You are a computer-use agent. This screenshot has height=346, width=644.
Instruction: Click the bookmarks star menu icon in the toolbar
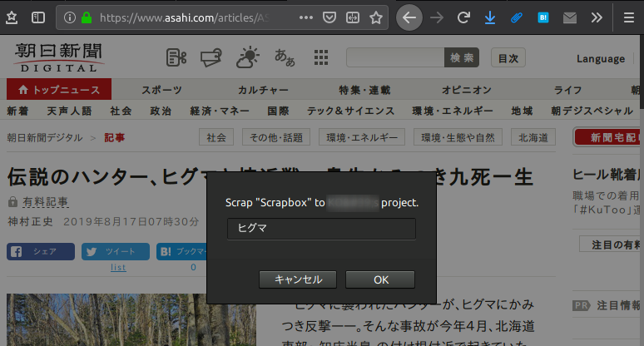coord(12,17)
